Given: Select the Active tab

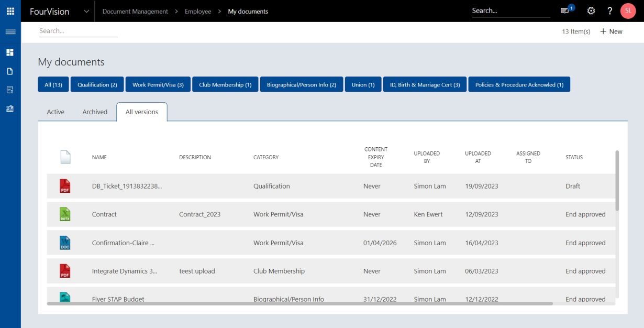Looking at the screenshot, I should coord(55,112).
